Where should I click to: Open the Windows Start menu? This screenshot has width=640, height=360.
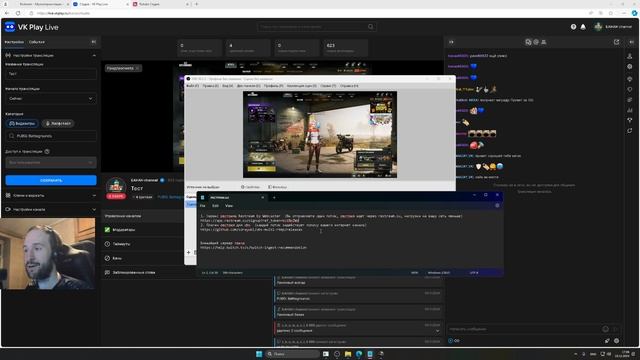coord(259,354)
